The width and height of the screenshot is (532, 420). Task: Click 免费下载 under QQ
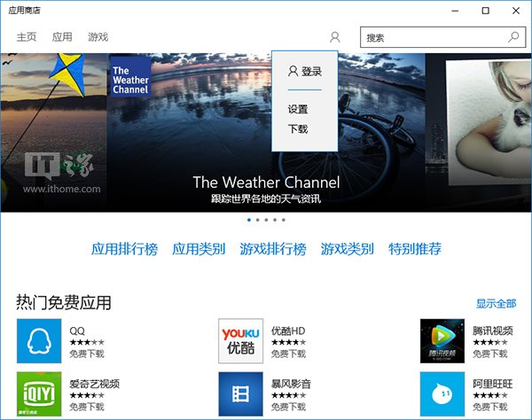(x=87, y=354)
